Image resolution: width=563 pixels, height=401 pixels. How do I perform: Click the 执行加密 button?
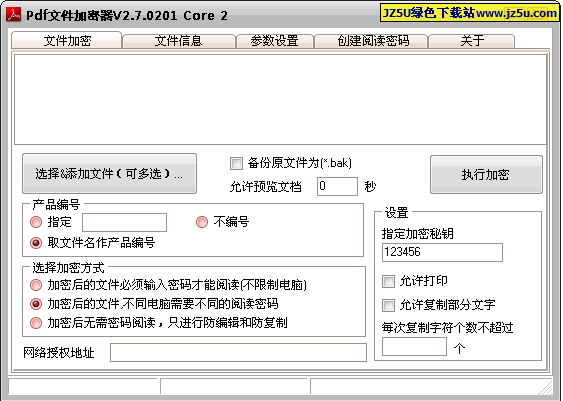[486, 174]
